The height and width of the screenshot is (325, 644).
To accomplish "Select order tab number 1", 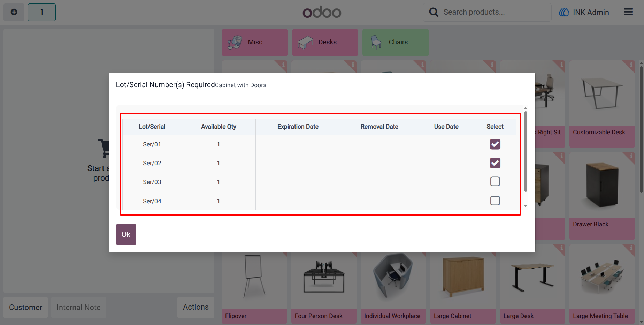I will click(42, 12).
